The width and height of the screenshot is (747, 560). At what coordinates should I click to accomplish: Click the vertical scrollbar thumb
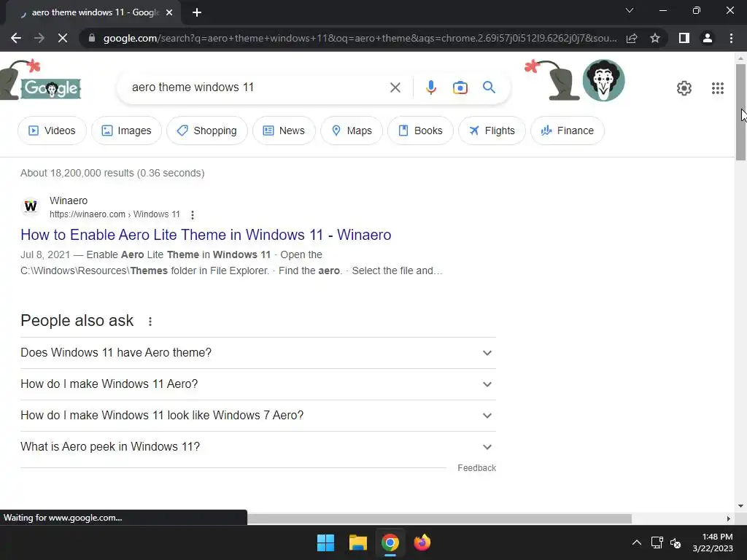pos(741,112)
